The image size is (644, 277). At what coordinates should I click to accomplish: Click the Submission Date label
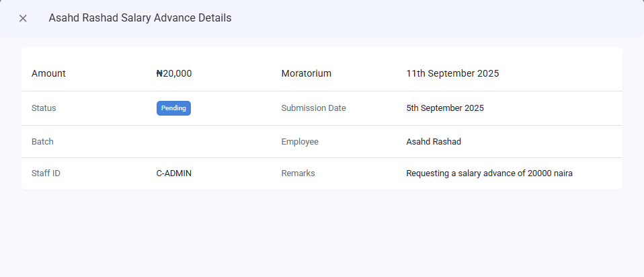point(313,108)
